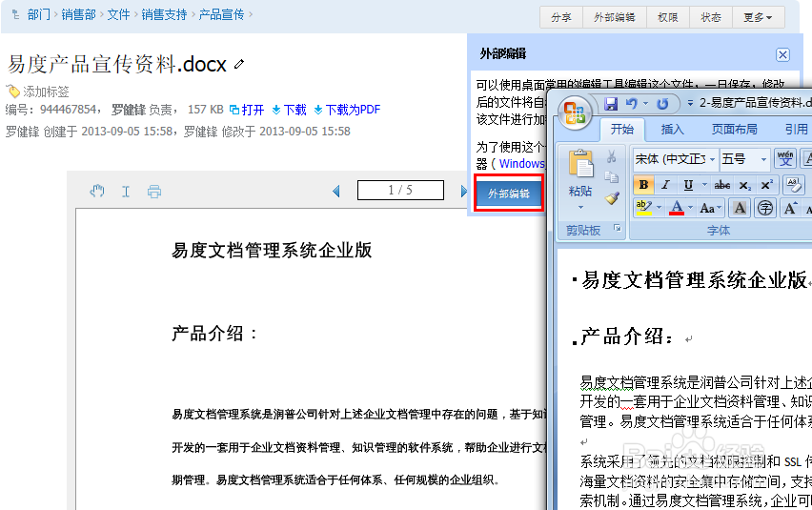Click the Save icon in Word toolbar
Viewport: 812px width, 510px height.
[611, 104]
